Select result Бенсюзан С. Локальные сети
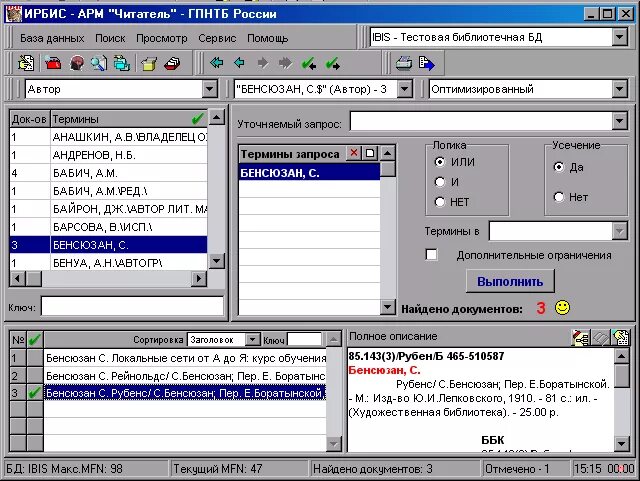This screenshot has width=640, height=481. (x=186, y=358)
